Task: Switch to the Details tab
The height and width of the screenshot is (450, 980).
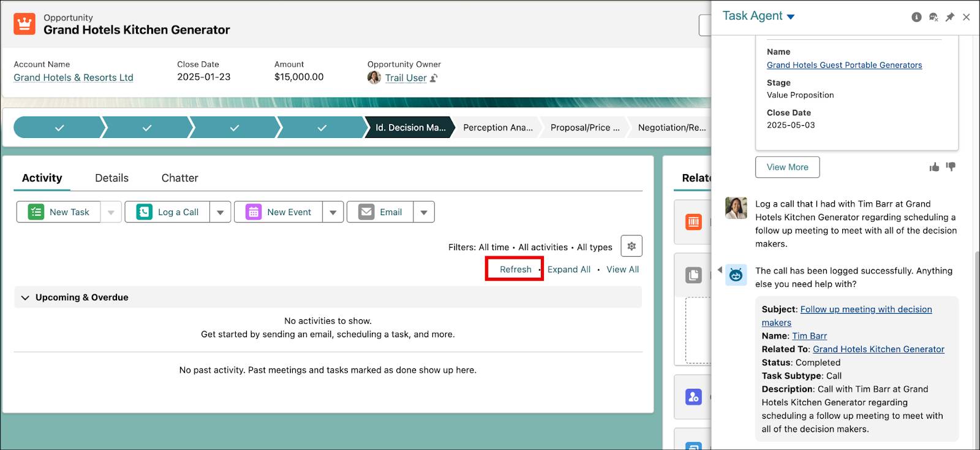Action: coord(111,178)
